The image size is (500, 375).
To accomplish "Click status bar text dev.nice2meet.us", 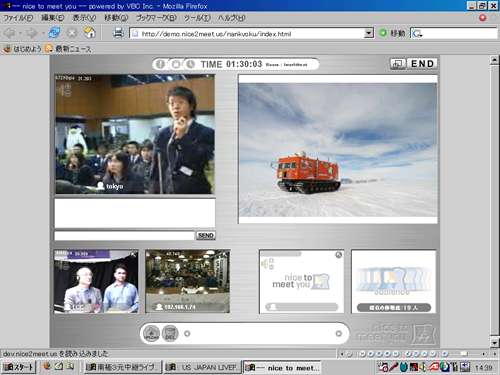I will point(55,353).
